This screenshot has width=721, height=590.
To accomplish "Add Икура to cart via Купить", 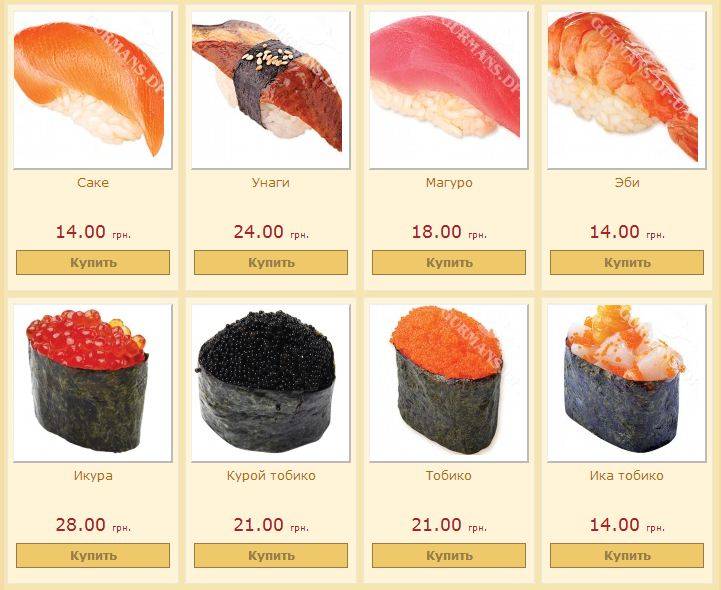I will point(93,556).
